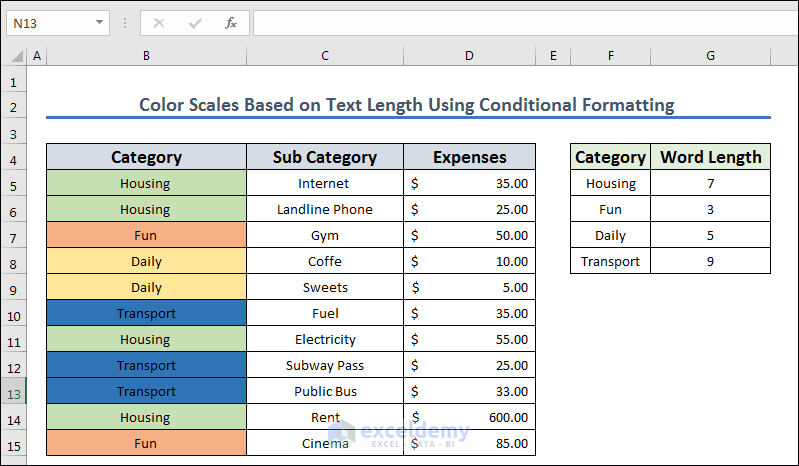
Task: Click the orange Fun cell in row 7
Action: (x=146, y=236)
